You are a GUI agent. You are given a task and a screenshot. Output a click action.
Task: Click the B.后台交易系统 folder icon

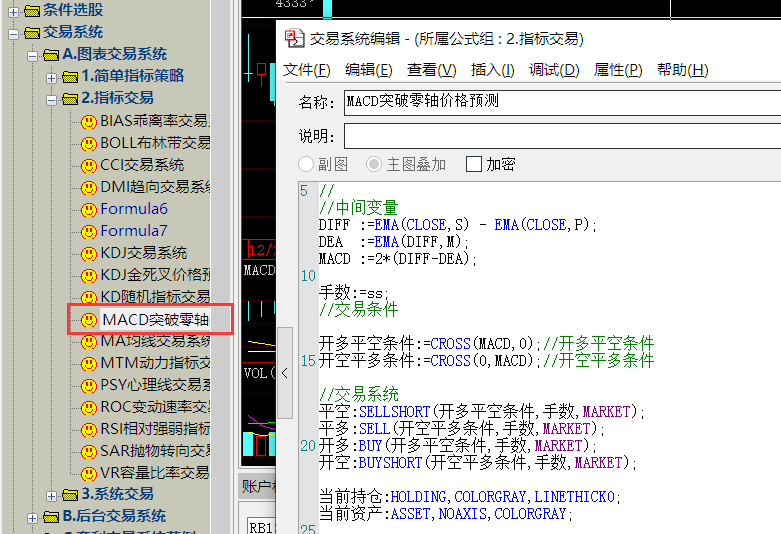coord(51,517)
